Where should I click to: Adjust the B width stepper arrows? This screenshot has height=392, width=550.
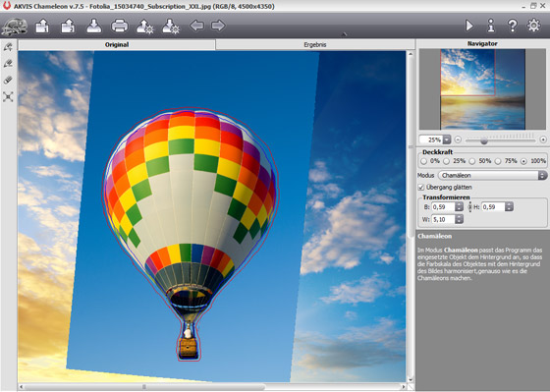coord(460,207)
